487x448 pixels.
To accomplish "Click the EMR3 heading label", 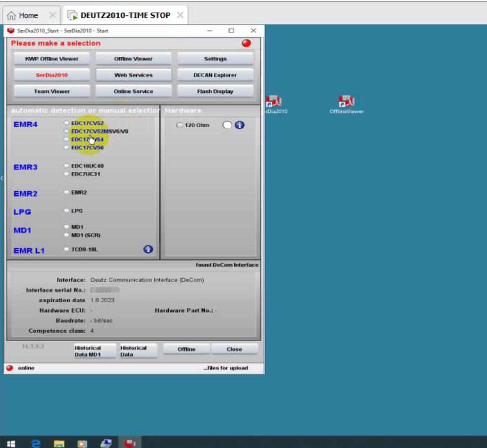I will pyautogui.click(x=26, y=167).
